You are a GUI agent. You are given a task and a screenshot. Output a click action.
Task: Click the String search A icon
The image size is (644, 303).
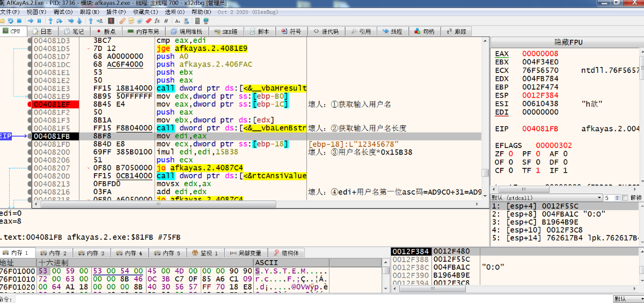pyautogui.click(x=177, y=21)
